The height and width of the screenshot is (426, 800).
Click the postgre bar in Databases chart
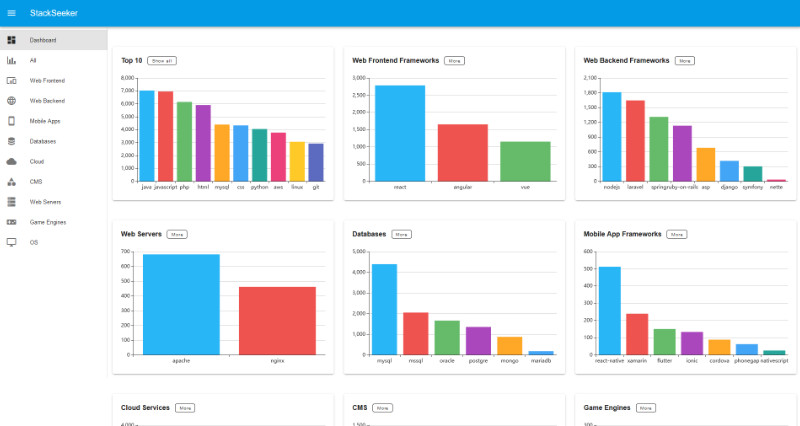pyautogui.click(x=479, y=341)
